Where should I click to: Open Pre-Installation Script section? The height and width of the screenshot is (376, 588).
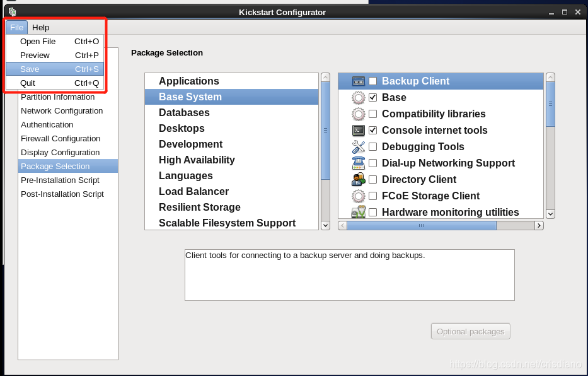pyautogui.click(x=68, y=180)
